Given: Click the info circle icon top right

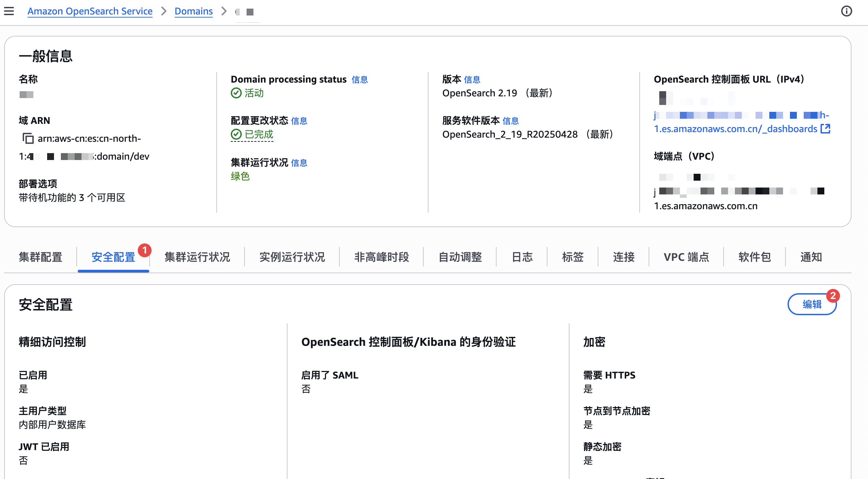Looking at the screenshot, I should [x=846, y=11].
